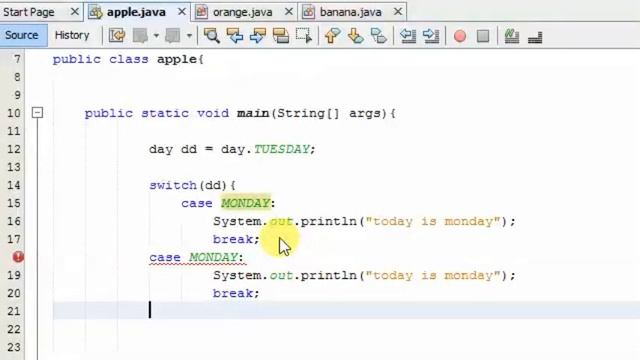This screenshot has width=640, height=360.
Task: Click println statement on line 16
Action: (x=364, y=221)
